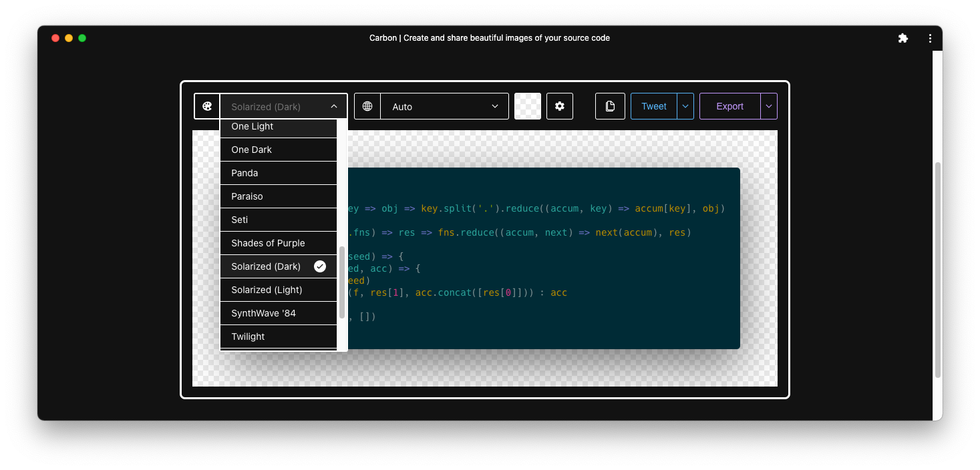The height and width of the screenshot is (470, 980).
Task: Click the language globe icon
Action: click(367, 106)
